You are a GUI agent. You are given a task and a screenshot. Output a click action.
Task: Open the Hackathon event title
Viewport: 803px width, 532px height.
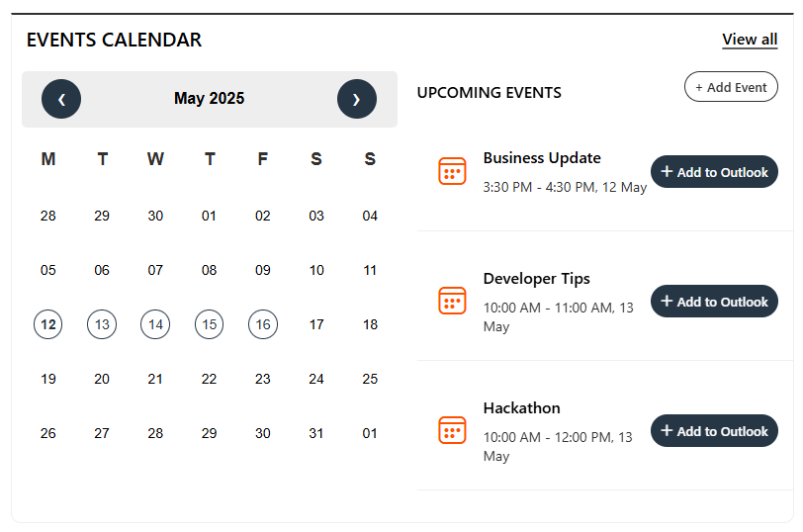pyautogui.click(x=521, y=408)
